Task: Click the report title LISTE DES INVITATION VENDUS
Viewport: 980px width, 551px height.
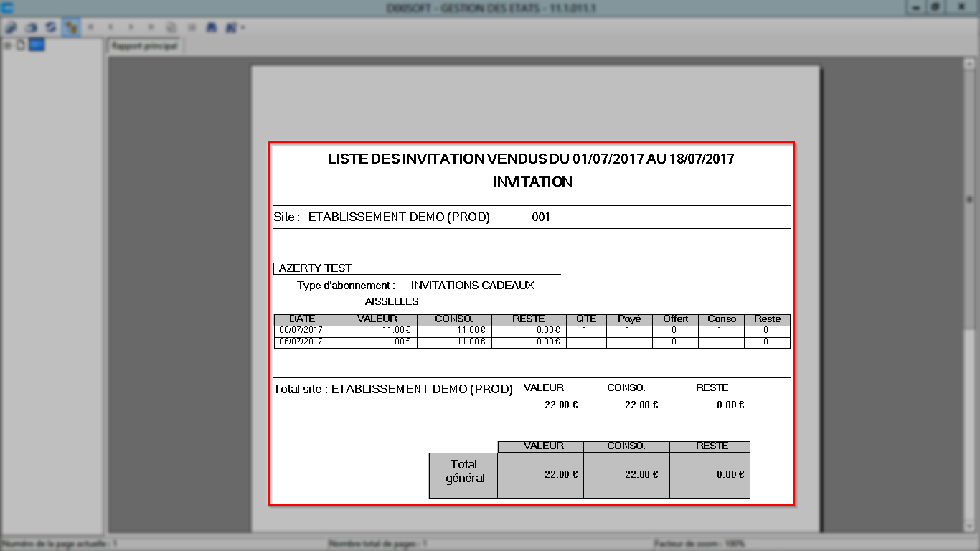Action: [x=532, y=159]
